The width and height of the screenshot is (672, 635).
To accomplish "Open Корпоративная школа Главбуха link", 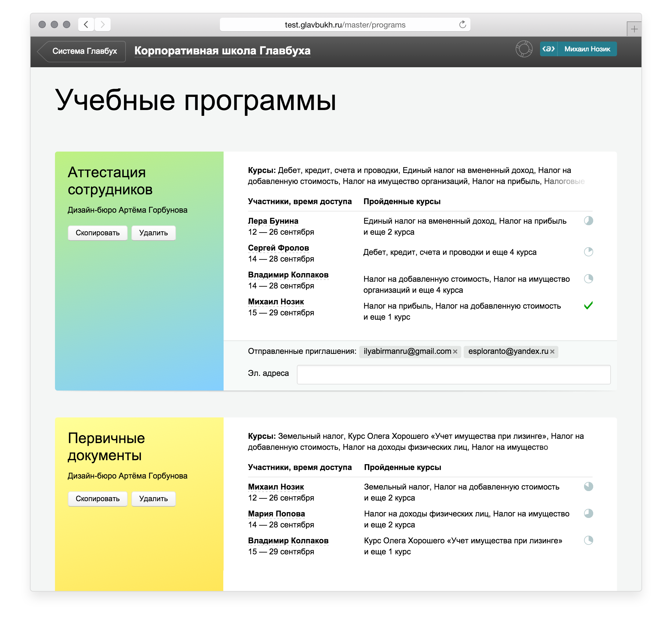I will (x=222, y=51).
